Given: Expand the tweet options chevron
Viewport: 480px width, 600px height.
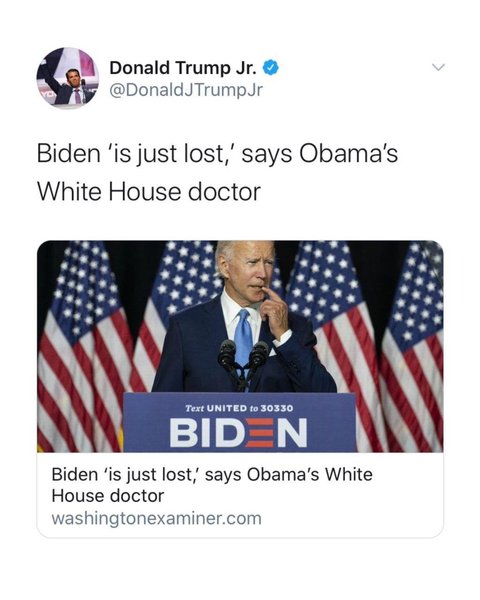Looking at the screenshot, I should pyautogui.click(x=438, y=67).
